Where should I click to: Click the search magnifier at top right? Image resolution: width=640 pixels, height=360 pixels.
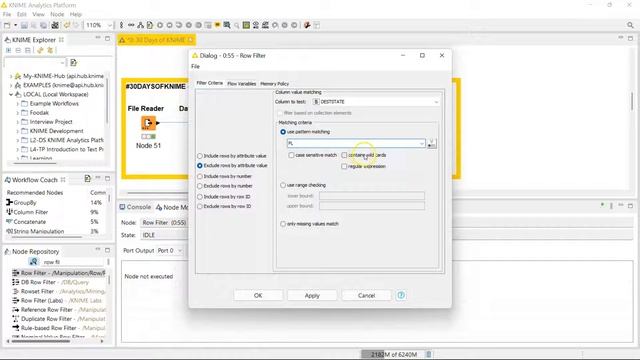tap(630, 25)
